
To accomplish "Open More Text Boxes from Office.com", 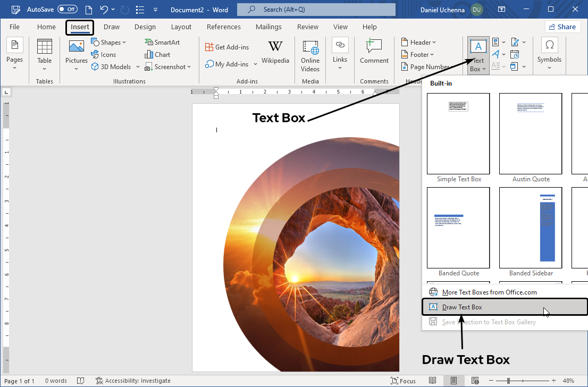I will tap(489, 292).
